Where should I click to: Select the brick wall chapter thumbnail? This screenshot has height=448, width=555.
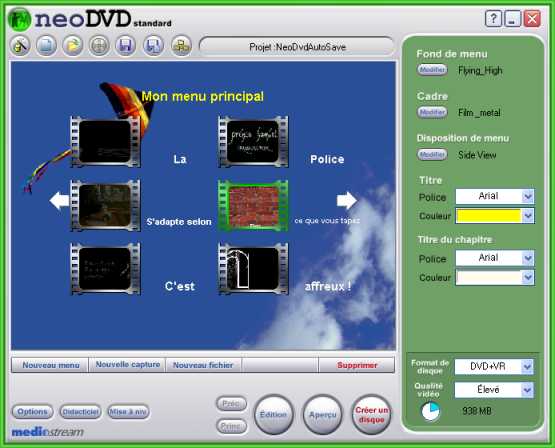click(253, 206)
